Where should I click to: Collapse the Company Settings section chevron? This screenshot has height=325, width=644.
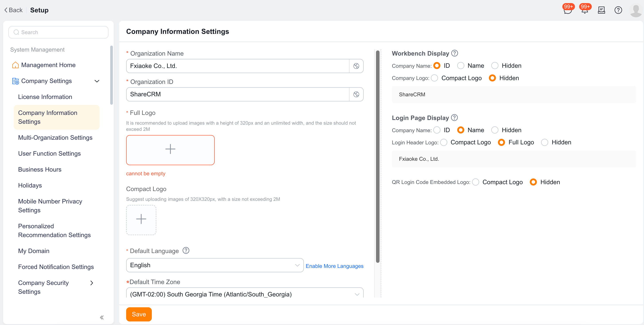(x=97, y=81)
